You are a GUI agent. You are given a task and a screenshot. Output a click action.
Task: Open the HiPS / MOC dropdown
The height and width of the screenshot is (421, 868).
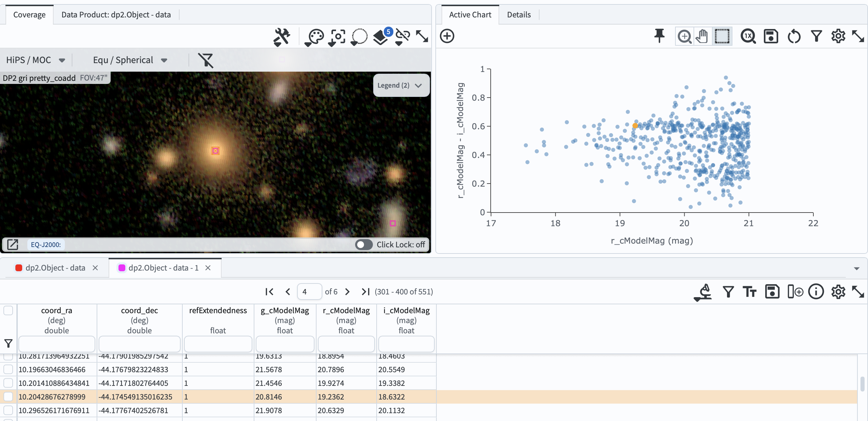tap(36, 60)
